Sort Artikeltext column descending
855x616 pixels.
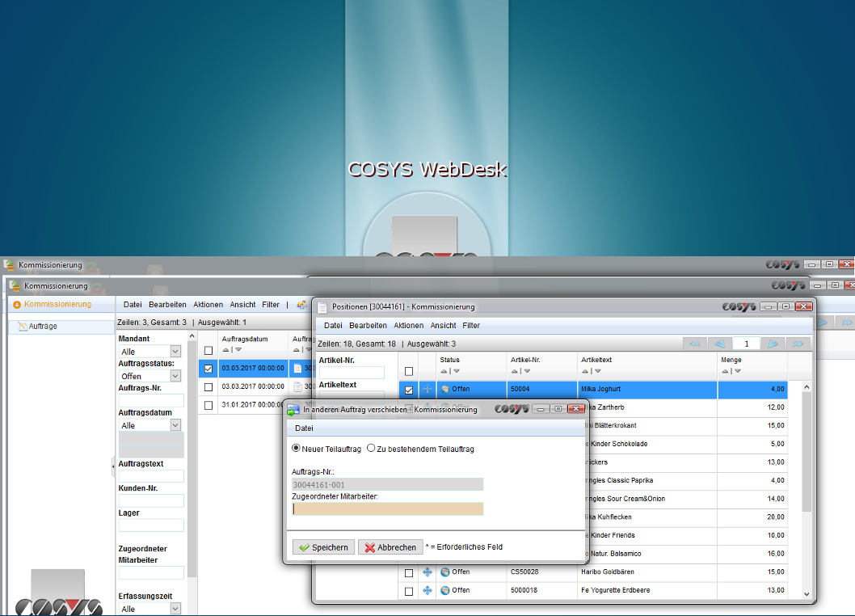point(598,372)
